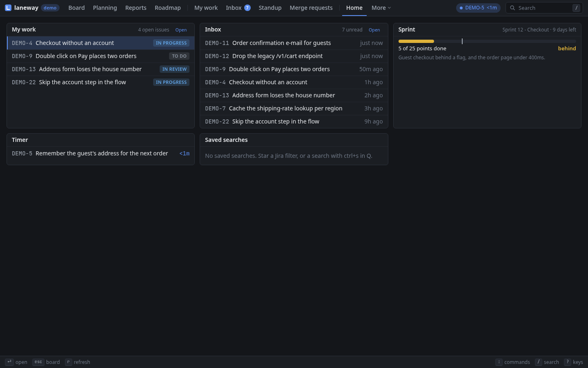Switch to the Roadmap tab
Viewport: 588px width, 368px height.
pyautogui.click(x=167, y=8)
